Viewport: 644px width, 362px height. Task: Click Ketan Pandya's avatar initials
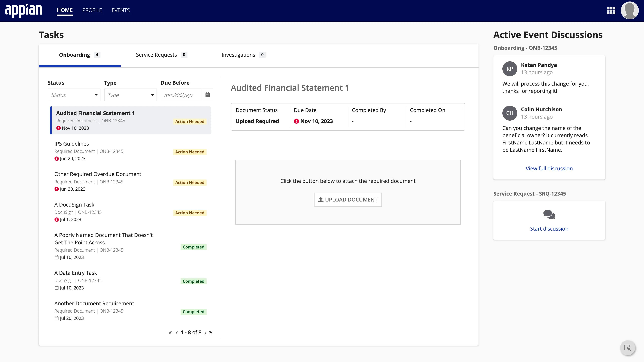point(510,69)
